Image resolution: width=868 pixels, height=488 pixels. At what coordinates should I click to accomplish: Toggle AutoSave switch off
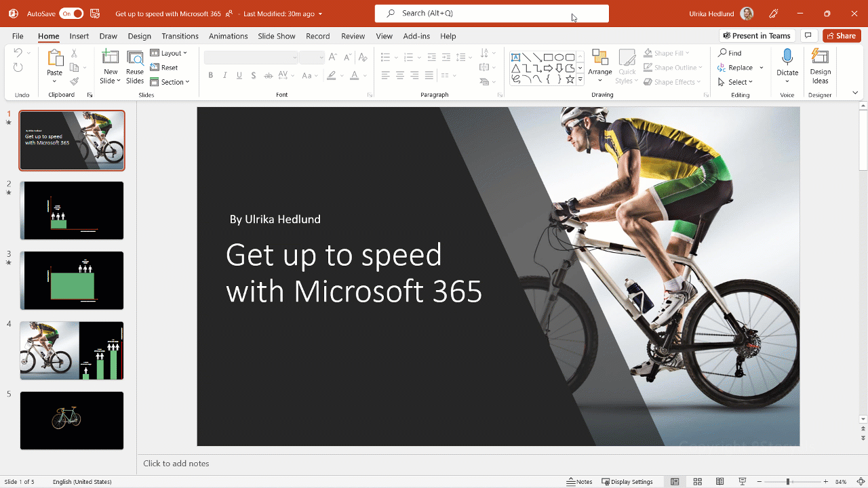click(x=71, y=14)
